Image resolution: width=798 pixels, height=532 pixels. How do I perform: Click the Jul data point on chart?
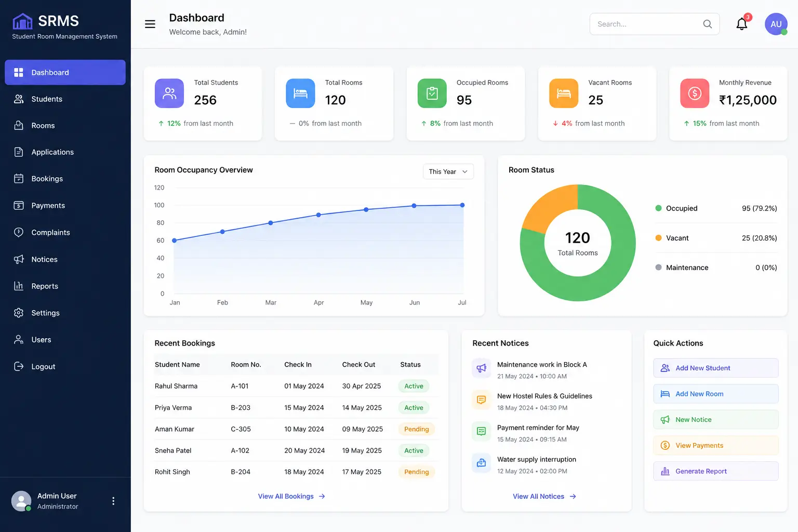pyautogui.click(x=462, y=205)
